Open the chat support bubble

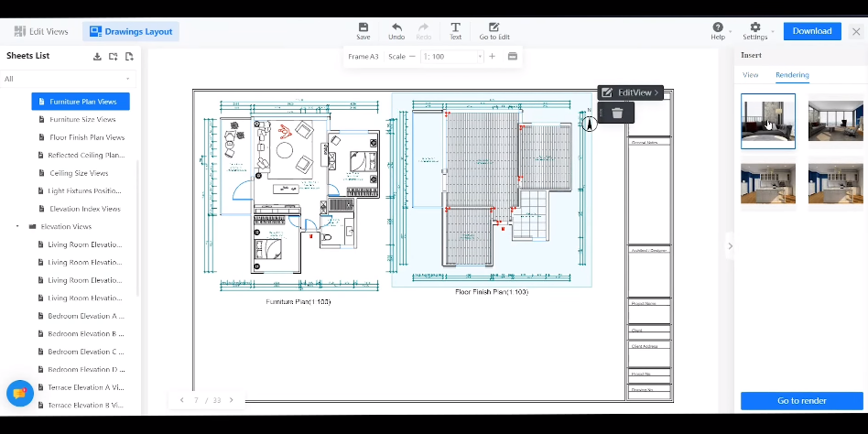coord(20,394)
